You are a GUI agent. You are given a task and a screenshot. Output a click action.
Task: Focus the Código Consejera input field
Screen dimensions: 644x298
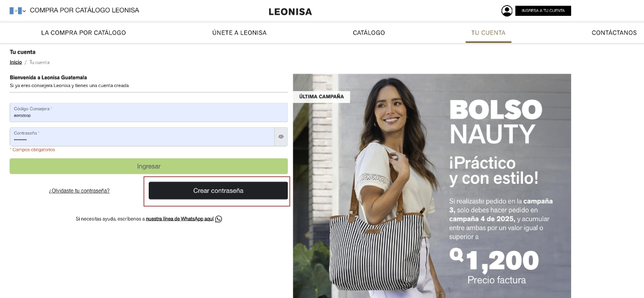tap(149, 112)
